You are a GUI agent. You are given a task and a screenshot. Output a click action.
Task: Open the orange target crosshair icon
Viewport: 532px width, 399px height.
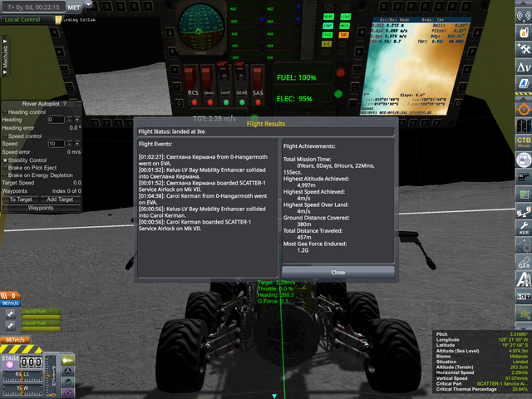[x=524, y=110]
